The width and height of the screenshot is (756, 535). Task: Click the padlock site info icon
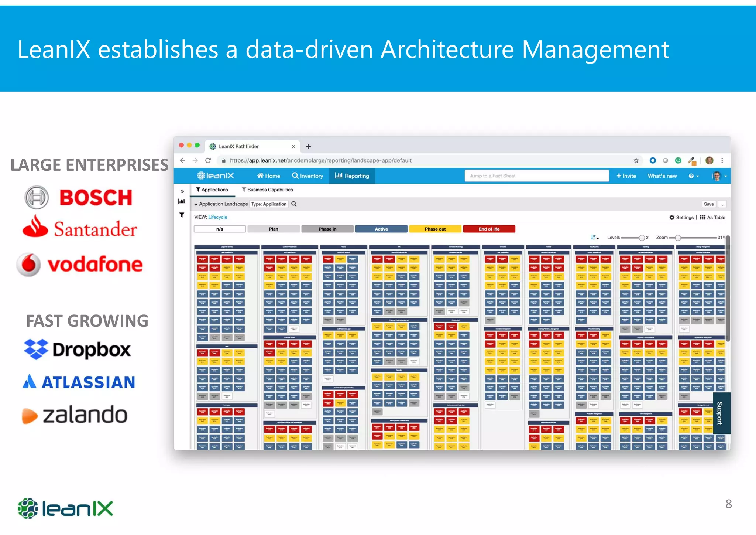[223, 160]
